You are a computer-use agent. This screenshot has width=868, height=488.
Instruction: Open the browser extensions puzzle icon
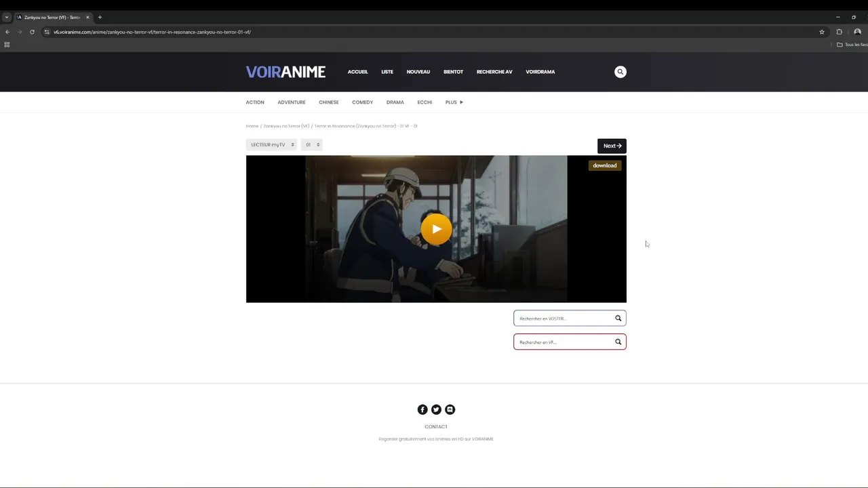coord(839,32)
